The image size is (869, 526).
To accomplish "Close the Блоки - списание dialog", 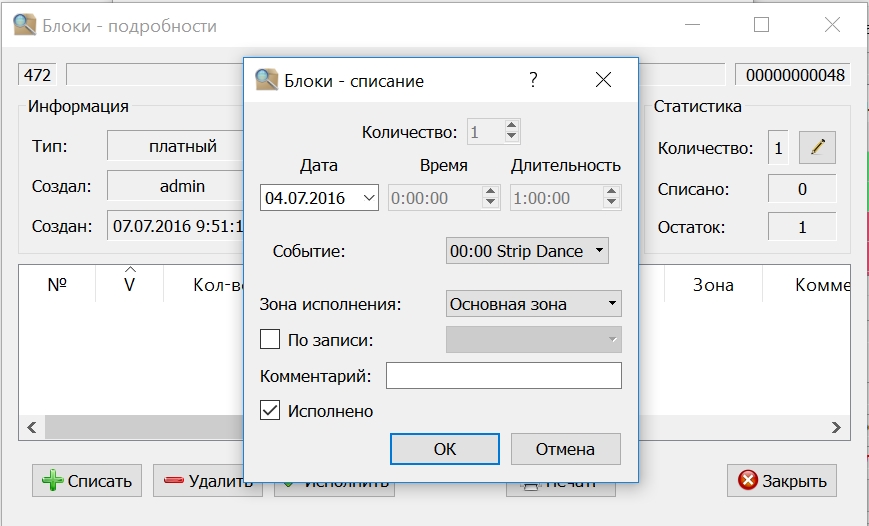I will point(604,80).
